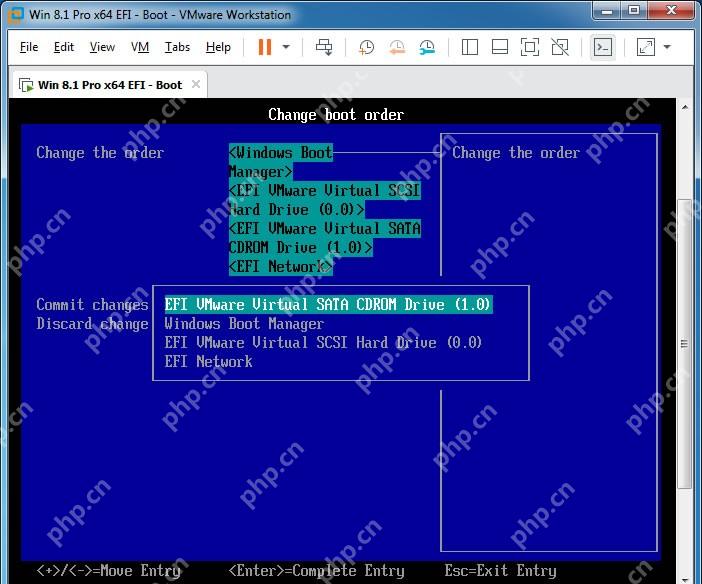This screenshot has width=702, height=584.
Task: Select Windows Boot Manager in popup list
Action: 244,324
